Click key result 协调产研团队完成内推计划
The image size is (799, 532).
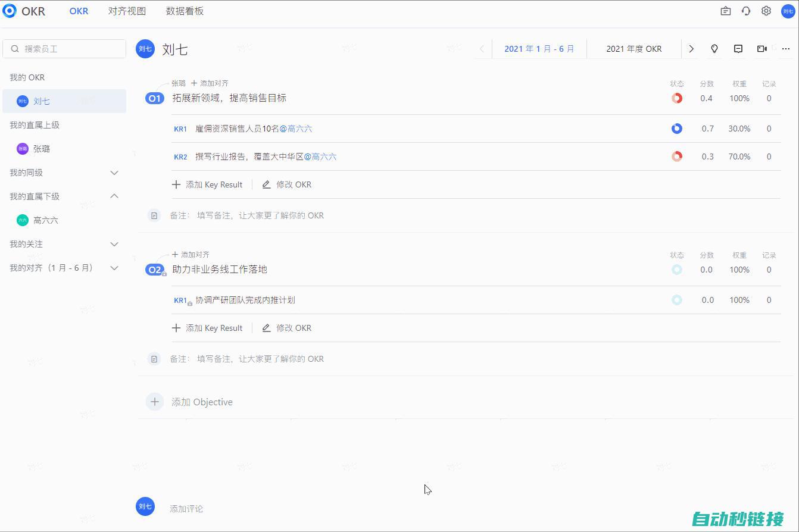pos(245,300)
